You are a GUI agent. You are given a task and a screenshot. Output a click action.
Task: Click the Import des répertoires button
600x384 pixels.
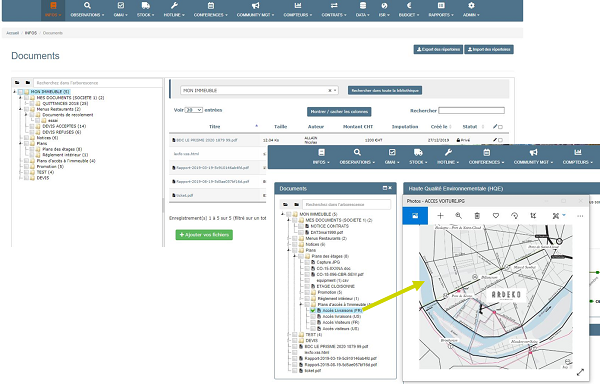[489, 49]
